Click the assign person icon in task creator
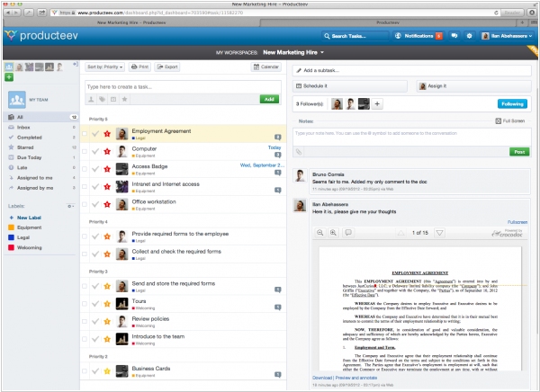The width and height of the screenshot is (540, 392). 91,100
